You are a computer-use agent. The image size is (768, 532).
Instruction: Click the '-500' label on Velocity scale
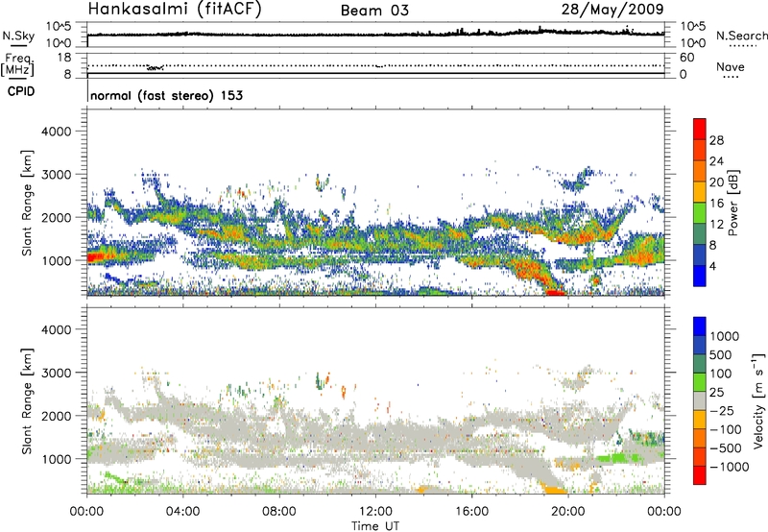[x=726, y=447]
